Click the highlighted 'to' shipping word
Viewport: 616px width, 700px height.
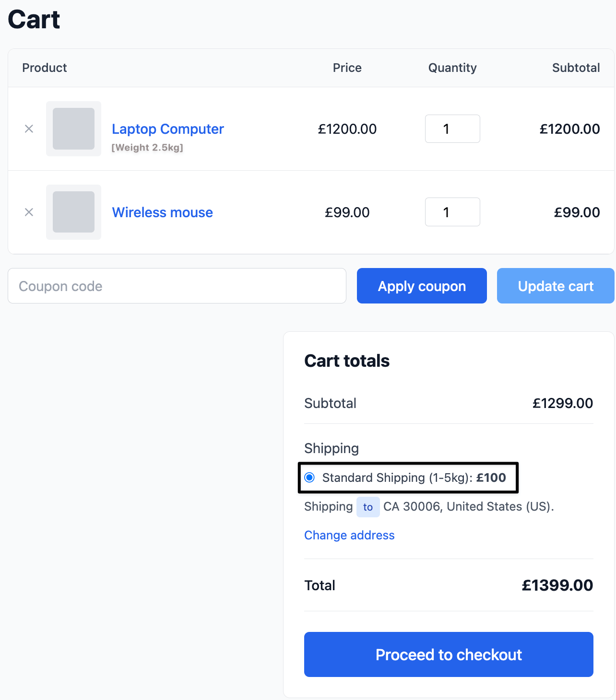368,507
